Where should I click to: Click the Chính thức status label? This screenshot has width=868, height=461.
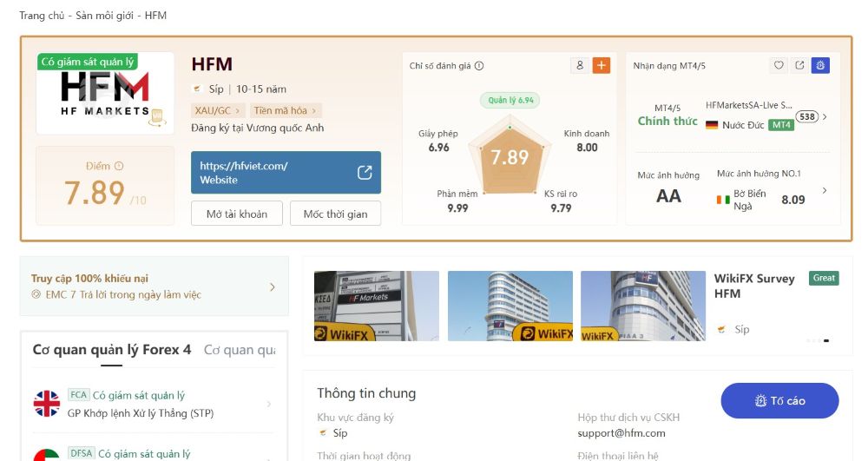click(667, 122)
